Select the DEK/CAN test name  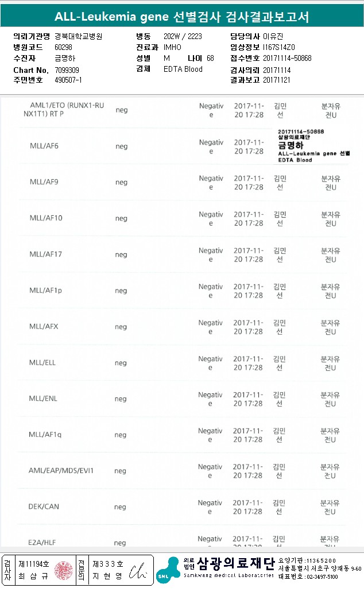(44, 507)
